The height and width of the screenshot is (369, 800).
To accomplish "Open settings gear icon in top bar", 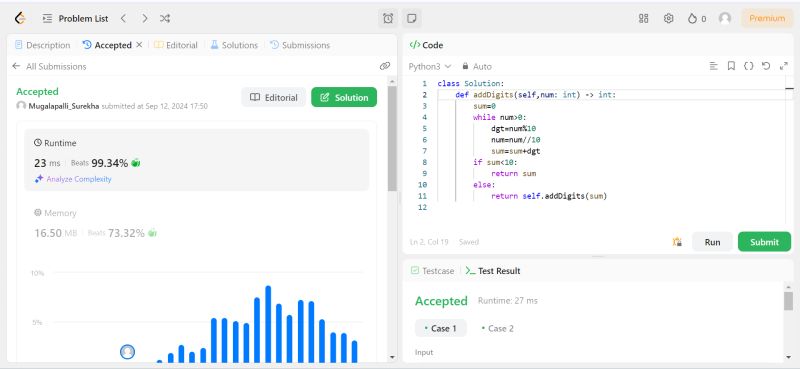I will pyautogui.click(x=668, y=18).
